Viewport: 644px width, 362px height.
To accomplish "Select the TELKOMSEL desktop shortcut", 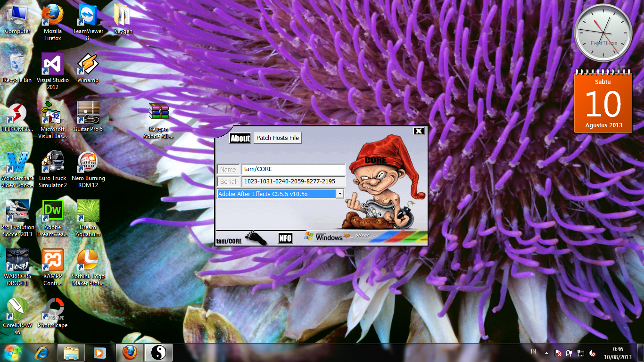I will tap(17, 117).
